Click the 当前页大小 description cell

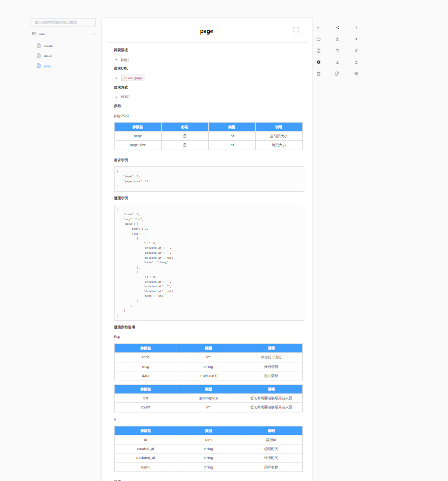click(279, 136)
